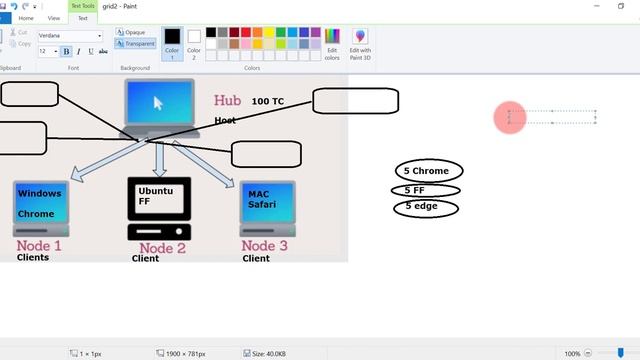Screen dimensions: 640x360
Task: Open the Verdana font family dropdown
Action: [x=99, y=36]
